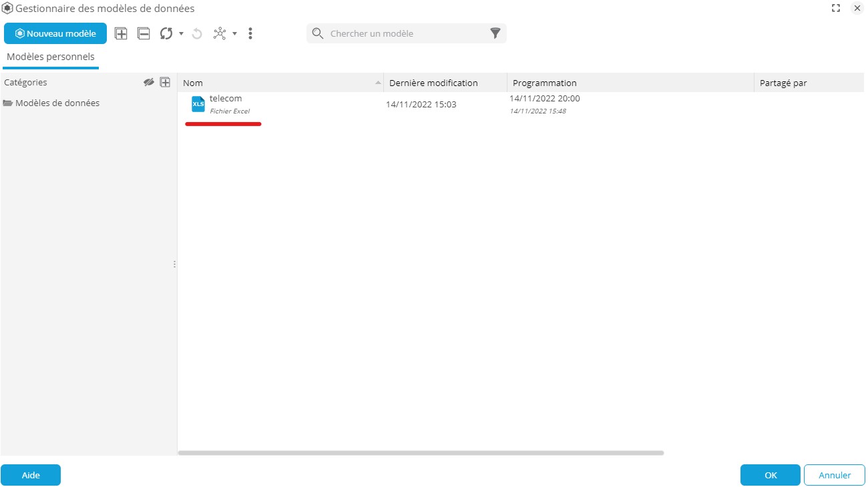868x487 pixels.
Task: Toggle hidden categories with the crossed-eye icon
Action: (x=149, y=82)
